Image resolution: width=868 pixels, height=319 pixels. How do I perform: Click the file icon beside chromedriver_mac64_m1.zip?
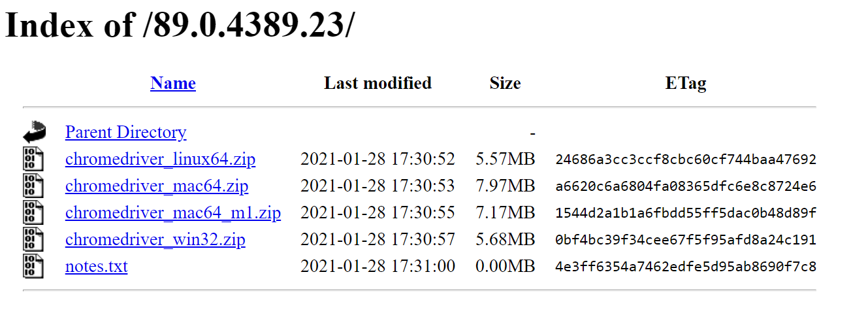pos(33,212)
